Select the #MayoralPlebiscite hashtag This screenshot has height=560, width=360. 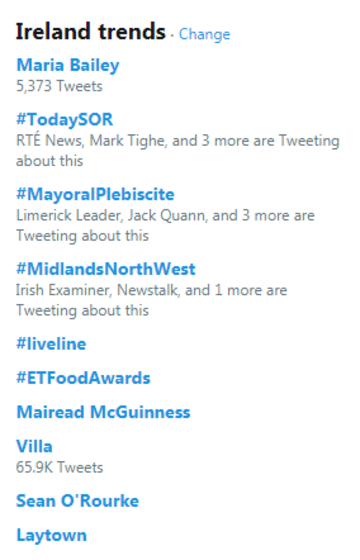tap(95, 195)
